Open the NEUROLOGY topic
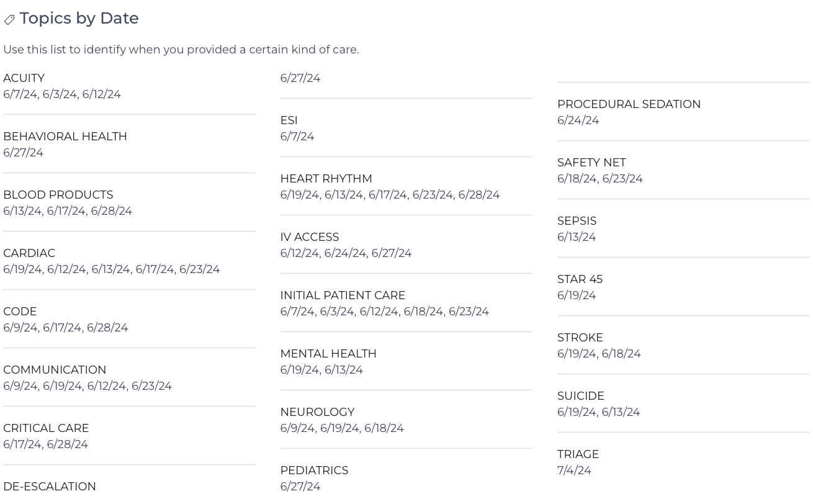Screen dimensions: 813x504 (318, 412)
